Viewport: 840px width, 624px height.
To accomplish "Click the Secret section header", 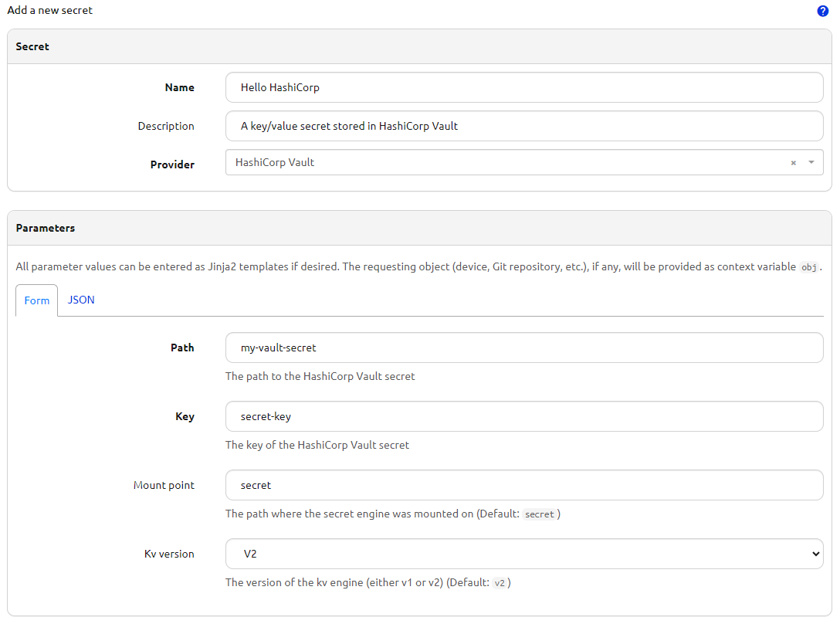I will click(x=32, y=46).
